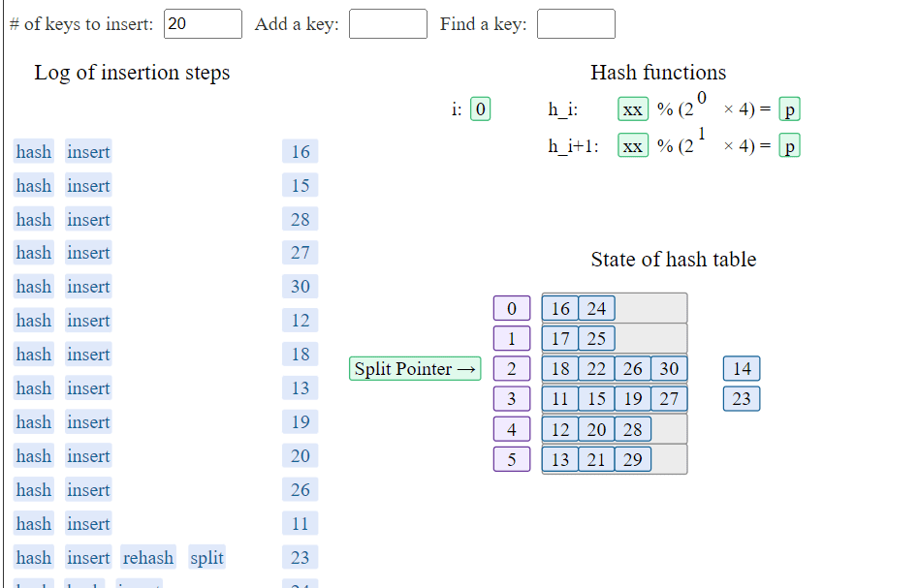Image resolution: width=919 pixels, height=588 pixels.
Task: Click key 28 in bucket 4
Action: pyautogui.click(x=633, y=429)
